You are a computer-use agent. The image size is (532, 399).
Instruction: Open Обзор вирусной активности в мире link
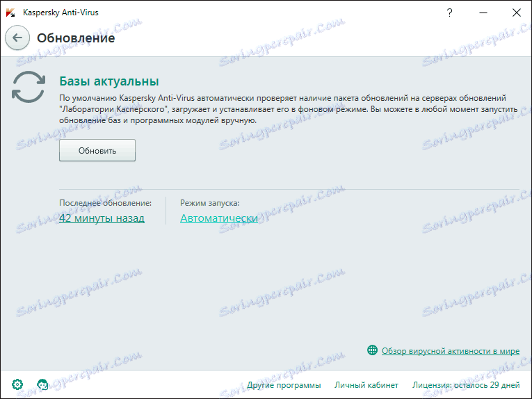click(x=450, y=351)
